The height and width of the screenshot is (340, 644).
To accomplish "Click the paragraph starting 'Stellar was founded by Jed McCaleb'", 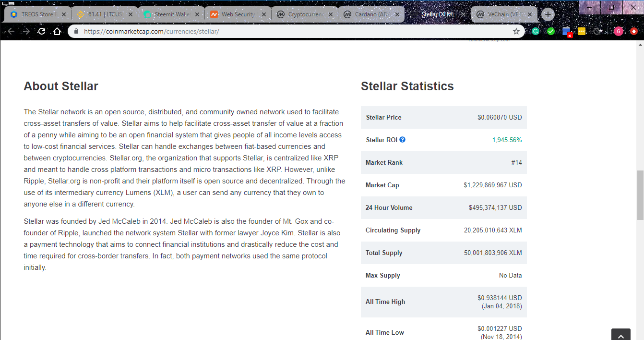I will point(182,244).
